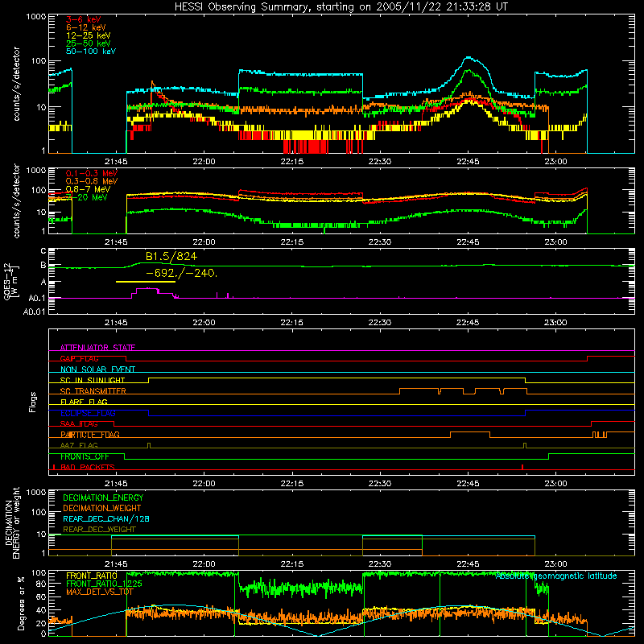Click the 0.3-0.8 MeV legend entry
This screenshot has width=644, height=644.
click(x=92, y=181)
